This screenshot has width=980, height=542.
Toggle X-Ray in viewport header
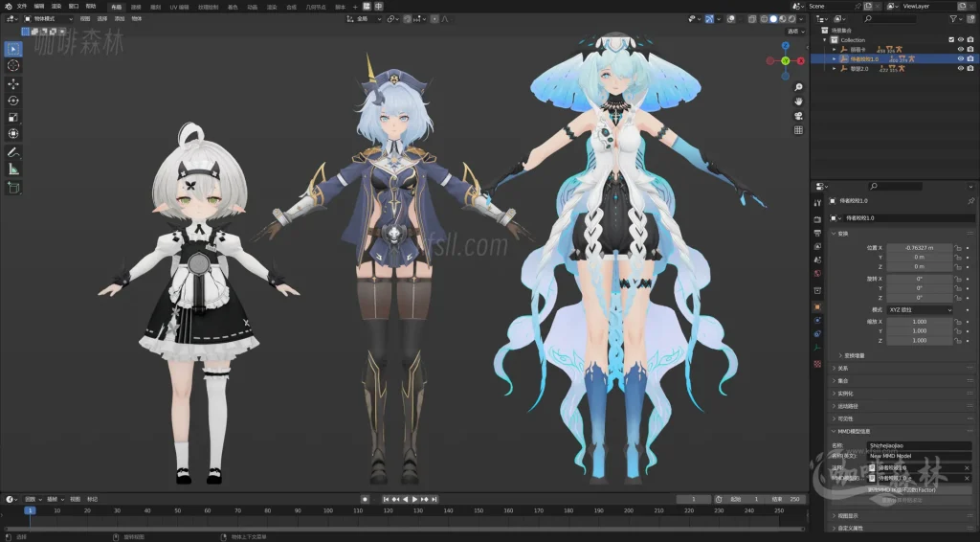coord(752,19)
